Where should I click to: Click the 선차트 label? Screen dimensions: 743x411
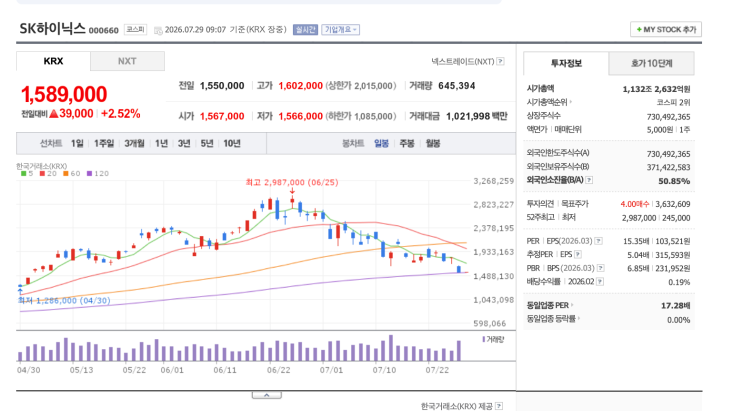point(51,144)
